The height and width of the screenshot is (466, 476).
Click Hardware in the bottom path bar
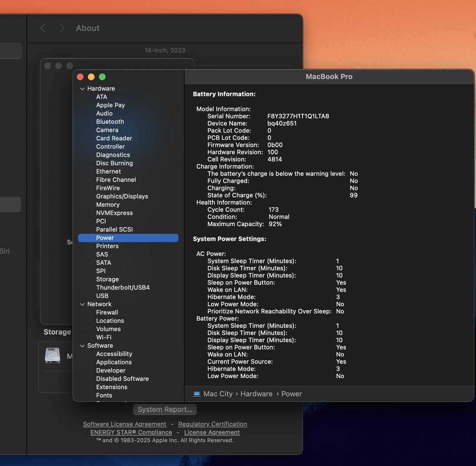tap(256, 394)
